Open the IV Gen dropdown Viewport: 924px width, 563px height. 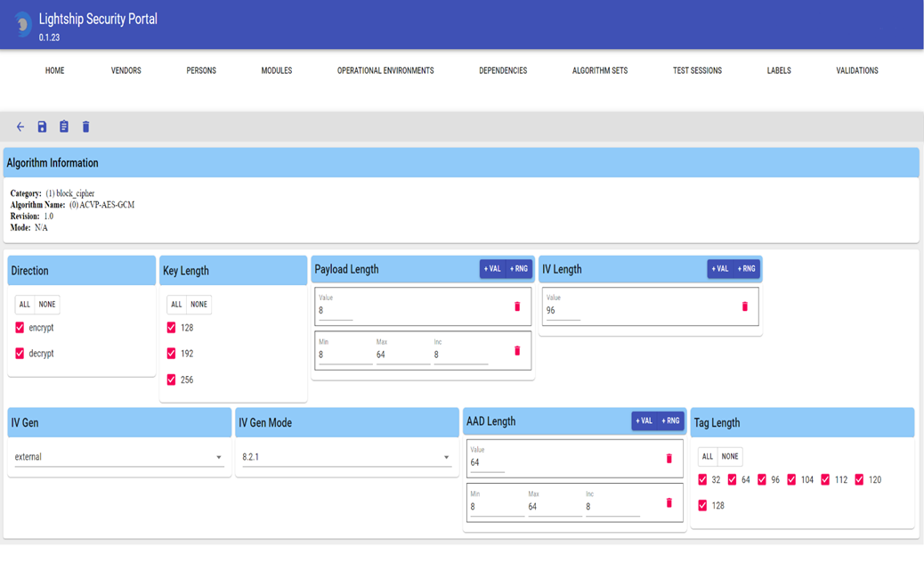pyautogui.click(x=118, y=458)
